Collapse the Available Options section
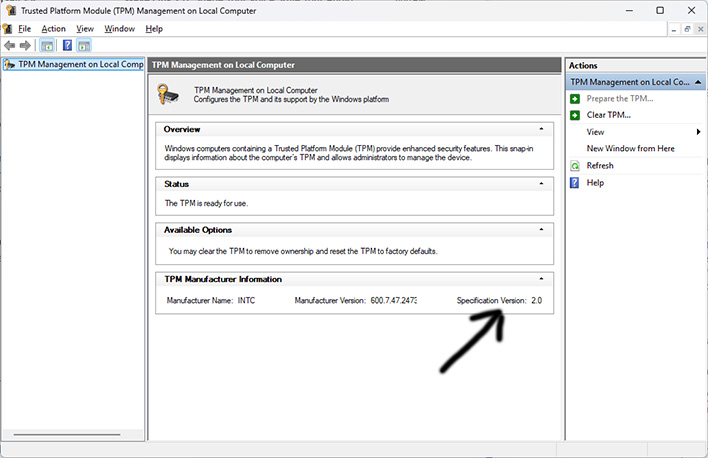Image resolution: width=708 pixels, height=458 pixels. pos(541,230)
